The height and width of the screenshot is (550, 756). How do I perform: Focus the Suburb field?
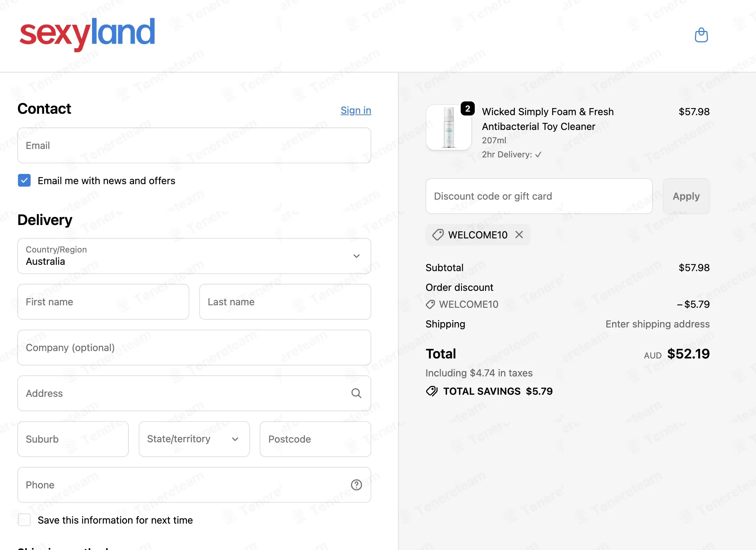click(x=73, y=439)
